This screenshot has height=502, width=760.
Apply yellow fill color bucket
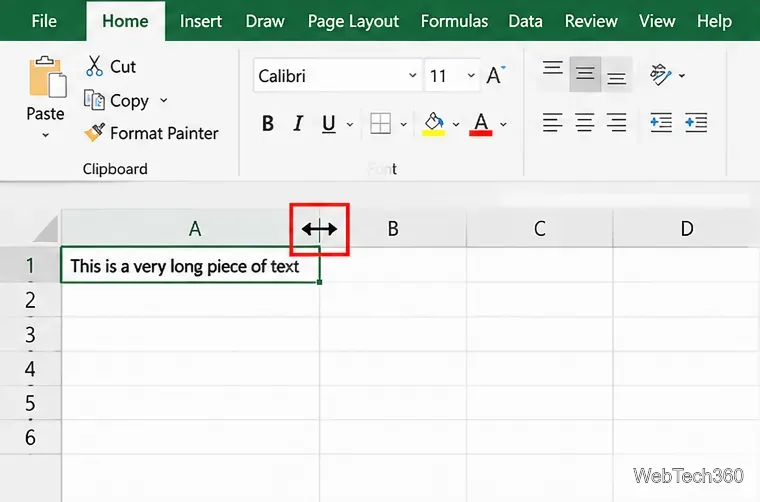click(x=434, y=124)
